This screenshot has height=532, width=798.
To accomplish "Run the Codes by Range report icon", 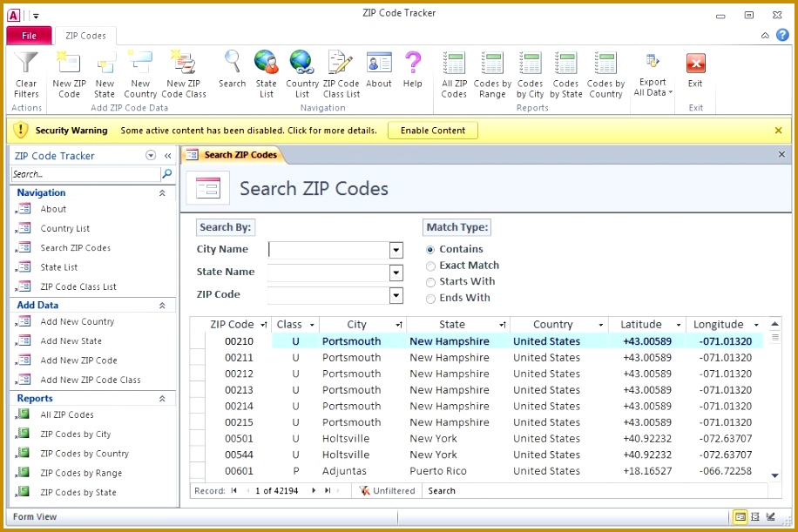I will 492,63.
